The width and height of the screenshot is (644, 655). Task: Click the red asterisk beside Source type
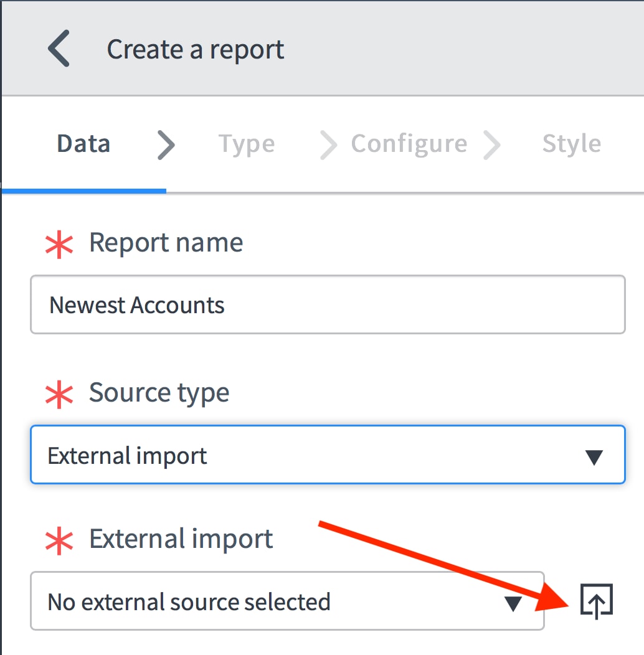click(x=59, y=394)
